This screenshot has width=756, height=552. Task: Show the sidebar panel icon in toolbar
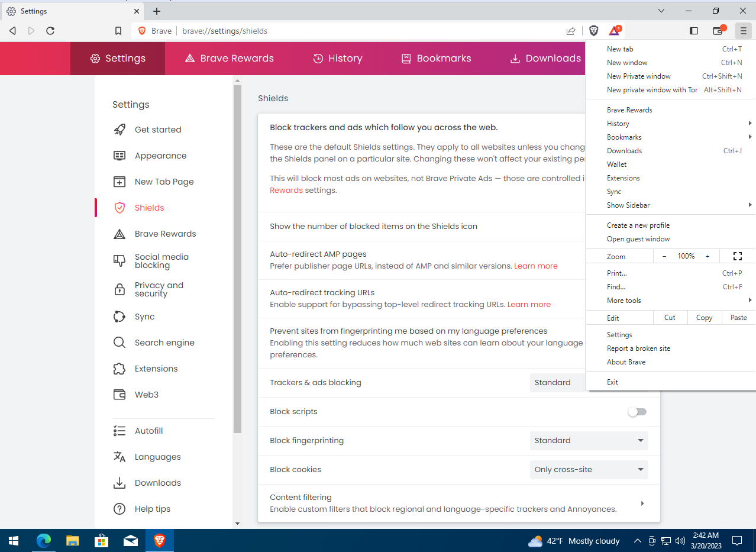(694, 31)
